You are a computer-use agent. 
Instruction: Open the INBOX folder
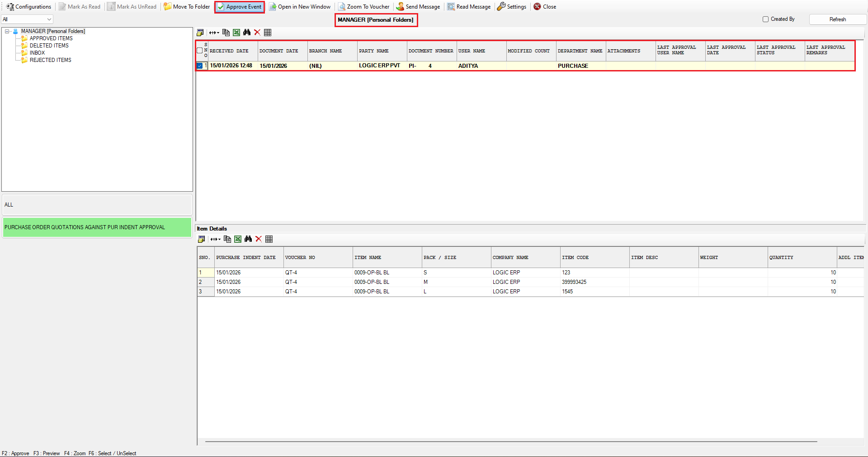37,53
